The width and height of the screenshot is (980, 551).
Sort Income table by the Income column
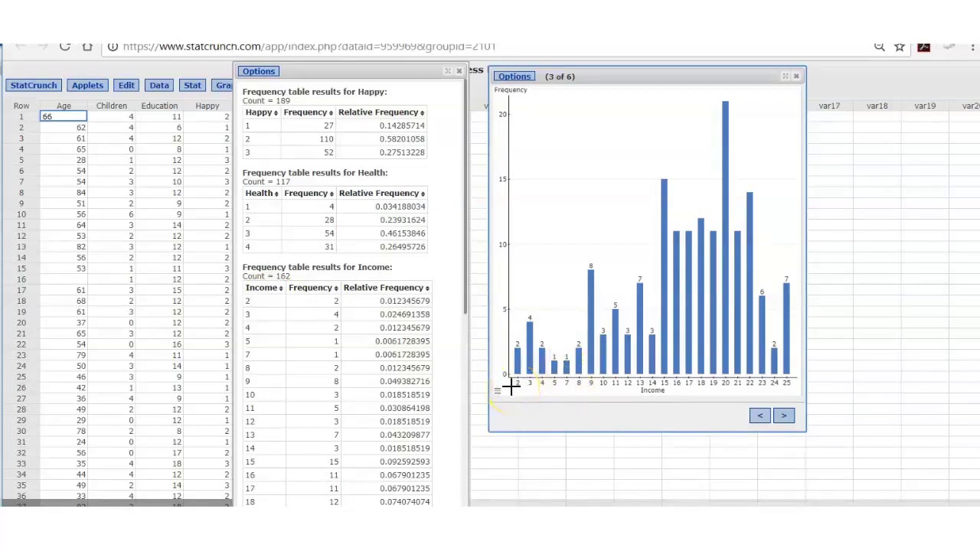click(x=264, y=288)
